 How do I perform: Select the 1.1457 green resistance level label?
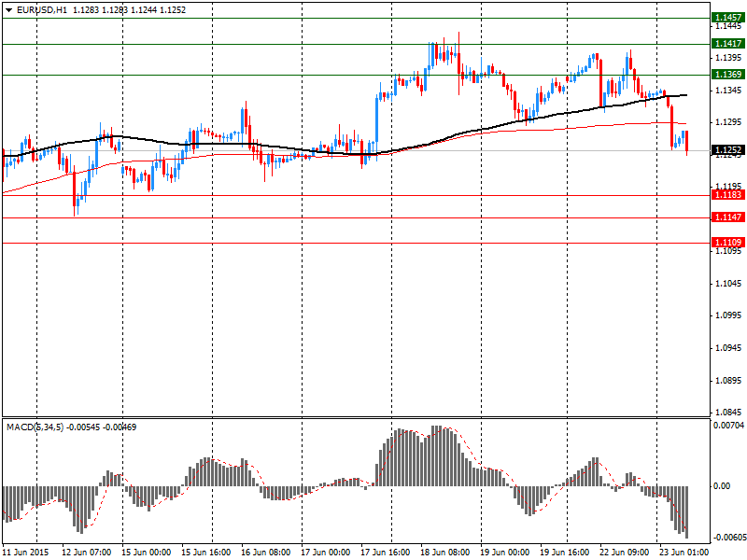click(x=728, y=18)
